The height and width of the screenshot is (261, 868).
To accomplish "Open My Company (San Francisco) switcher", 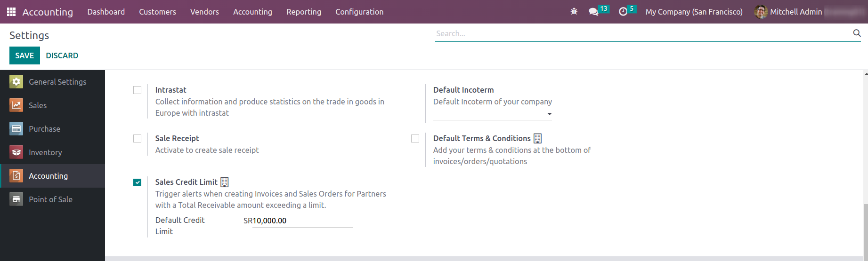I will click(x=694, y=12).
